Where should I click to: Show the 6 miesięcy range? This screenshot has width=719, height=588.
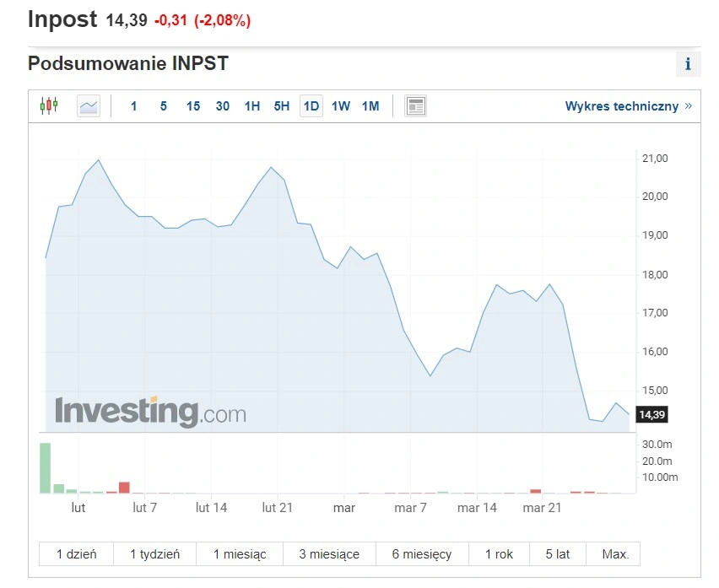tap(422, 553)
